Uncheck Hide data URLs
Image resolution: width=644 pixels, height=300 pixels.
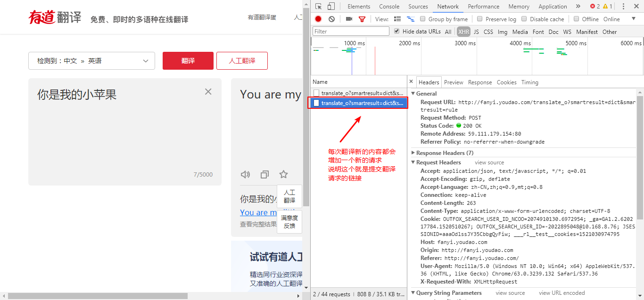point(396,31)
